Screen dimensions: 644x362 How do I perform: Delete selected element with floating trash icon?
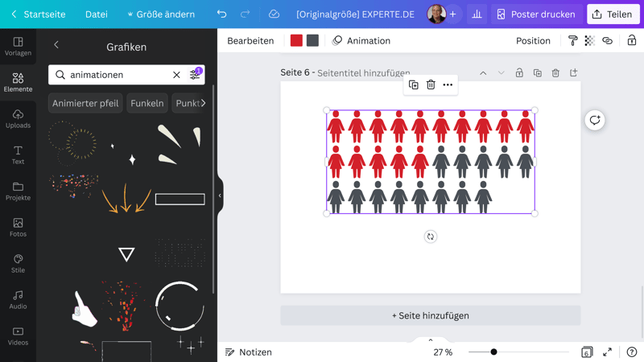click(431, 84)
